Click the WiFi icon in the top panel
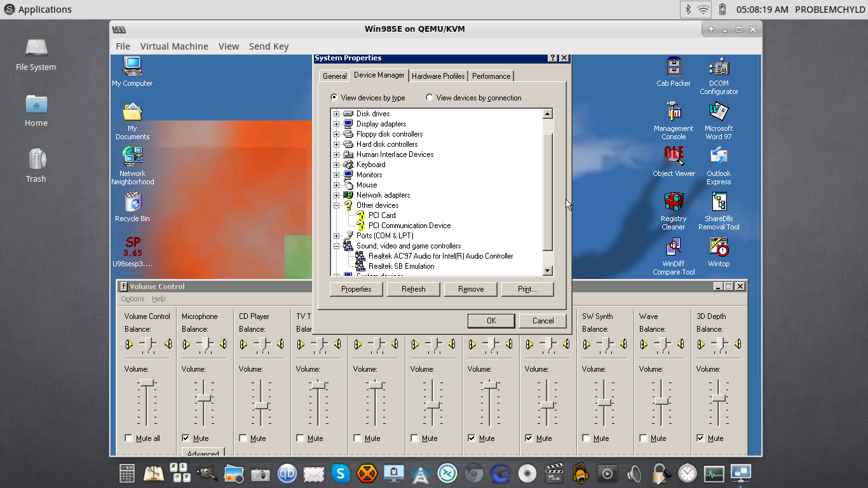Screen dimensions: 868x488 (x=703, y=10)
